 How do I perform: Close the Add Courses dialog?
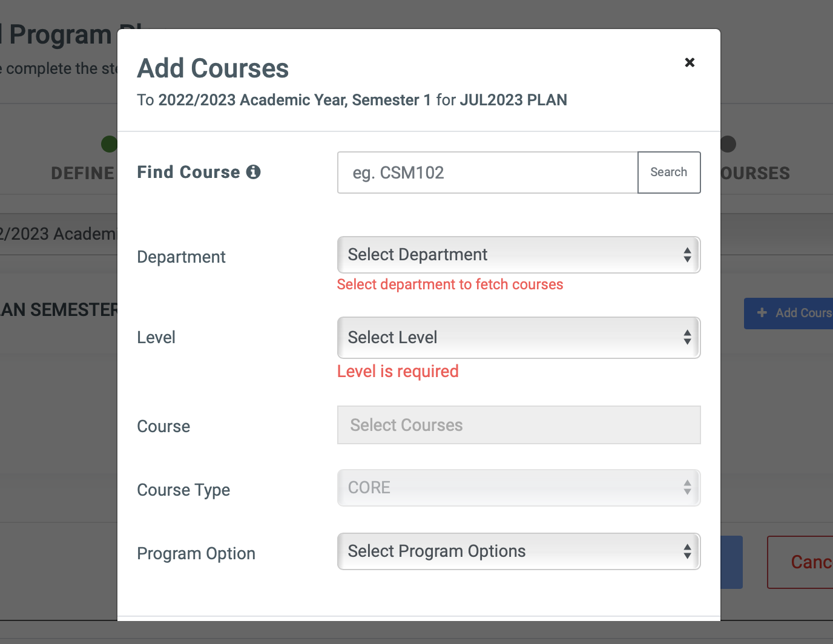pos(690,62)
